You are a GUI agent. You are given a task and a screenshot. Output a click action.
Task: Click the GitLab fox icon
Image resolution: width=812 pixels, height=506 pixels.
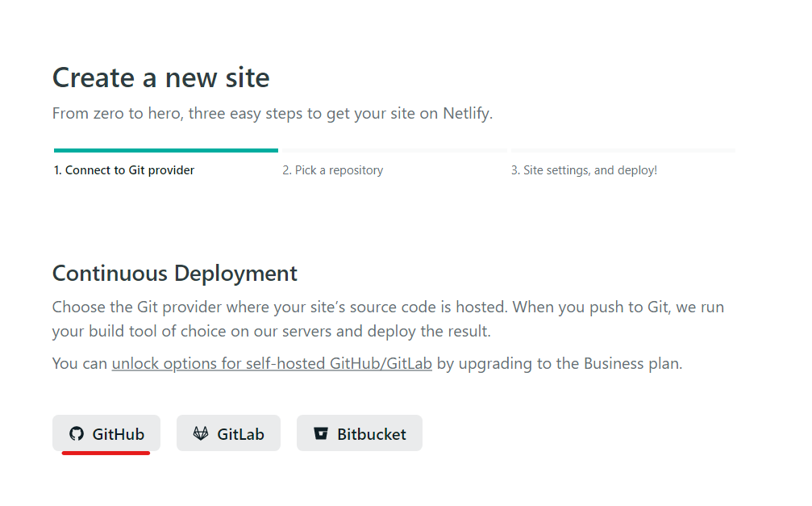click(x=201, y=433)
